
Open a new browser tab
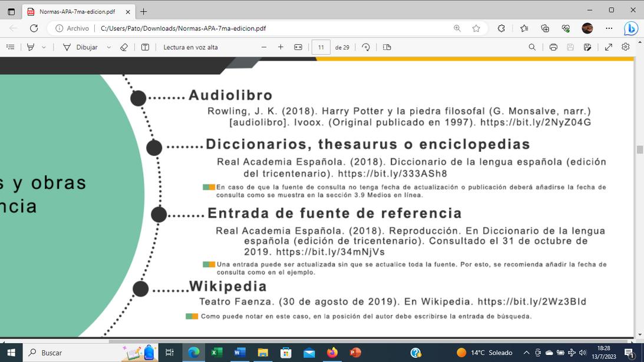143,12
